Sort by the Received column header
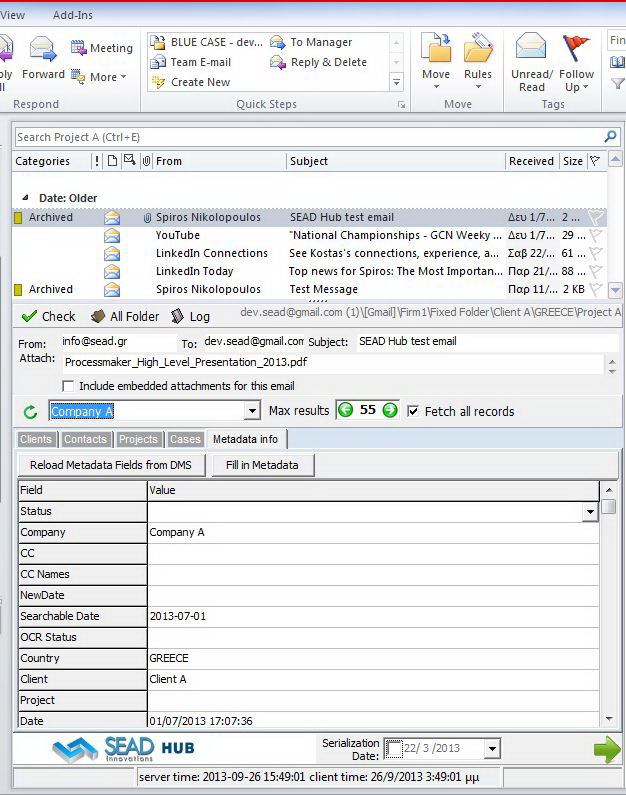Image resolution: width=626 pixels, height=795 pixels. 531,161
